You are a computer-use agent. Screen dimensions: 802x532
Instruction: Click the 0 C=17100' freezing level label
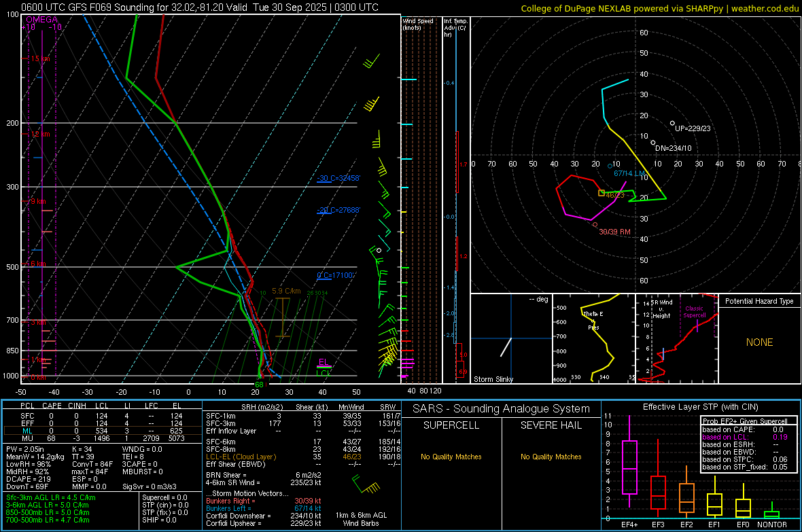click(x=336, y=275)
